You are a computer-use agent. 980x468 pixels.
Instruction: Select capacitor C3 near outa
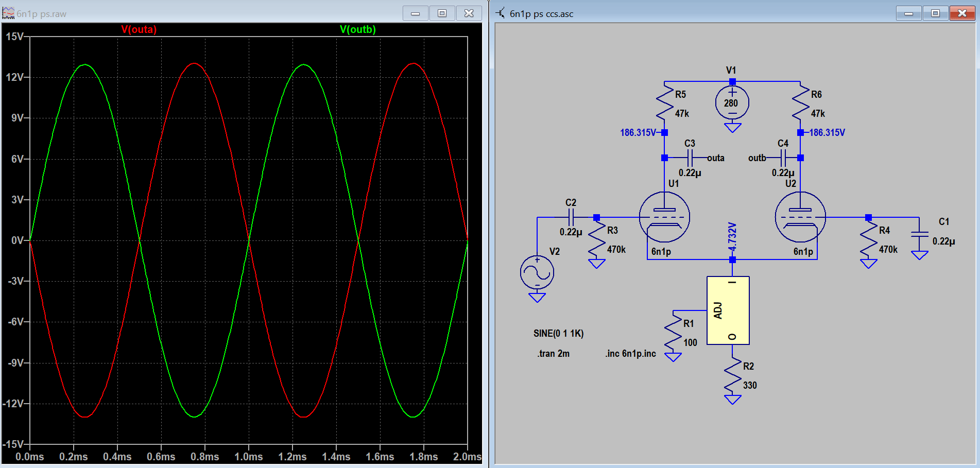(690, 158)
